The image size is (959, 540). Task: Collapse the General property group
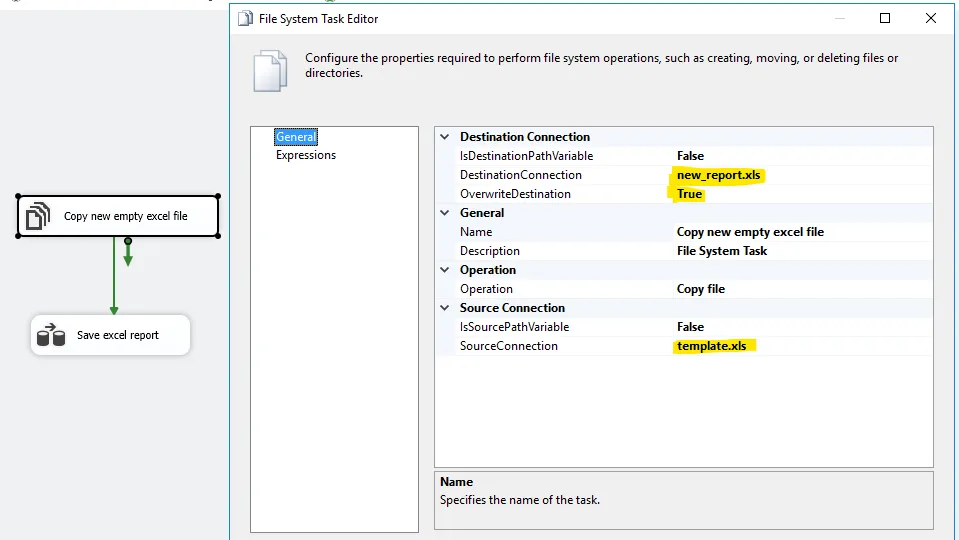tap(445, 213)
